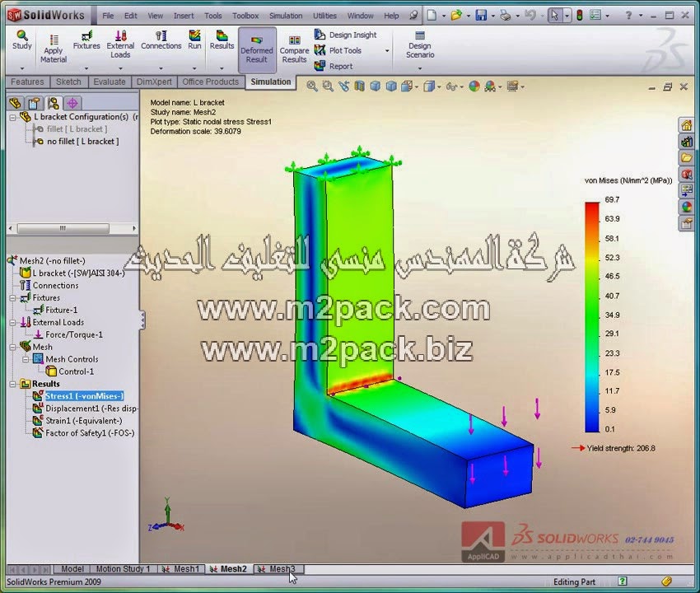Expand the Results dropdown arrow

[222, 68]
